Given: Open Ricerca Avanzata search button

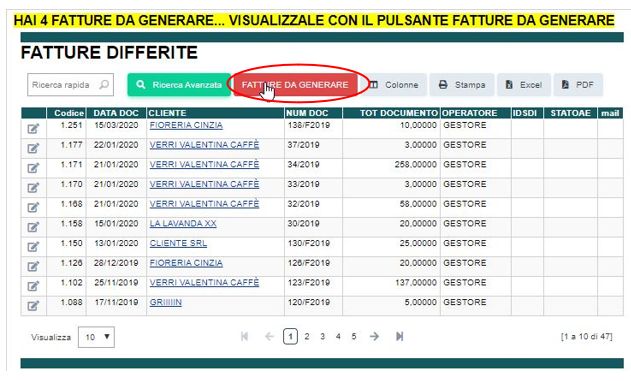Looking at the screenshot, I should point(179,85).
